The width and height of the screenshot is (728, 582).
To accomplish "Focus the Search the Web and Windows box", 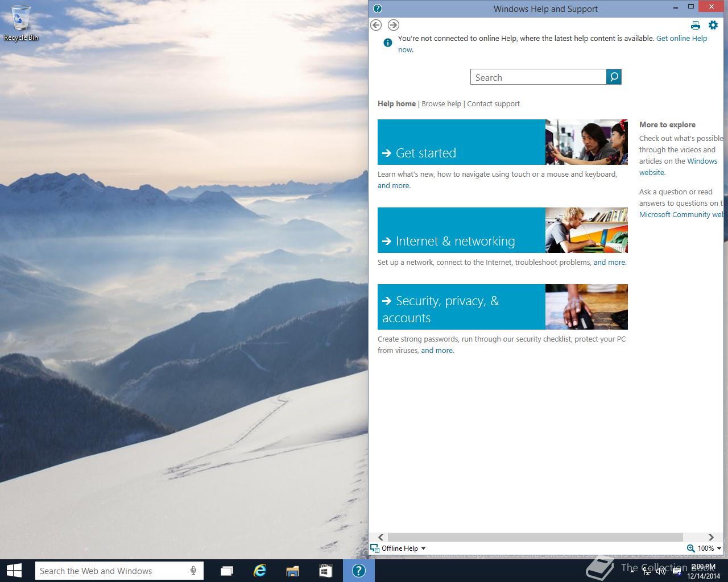I will pos(118,571).
